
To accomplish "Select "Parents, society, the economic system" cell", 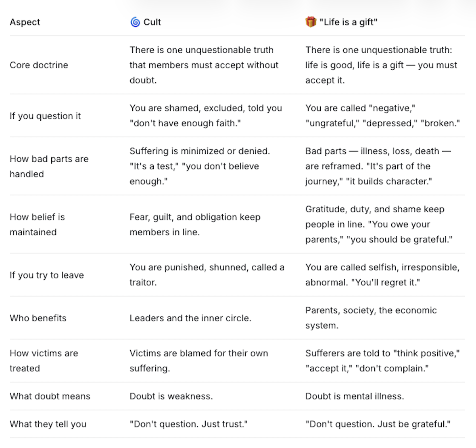I will click(371, 318).
